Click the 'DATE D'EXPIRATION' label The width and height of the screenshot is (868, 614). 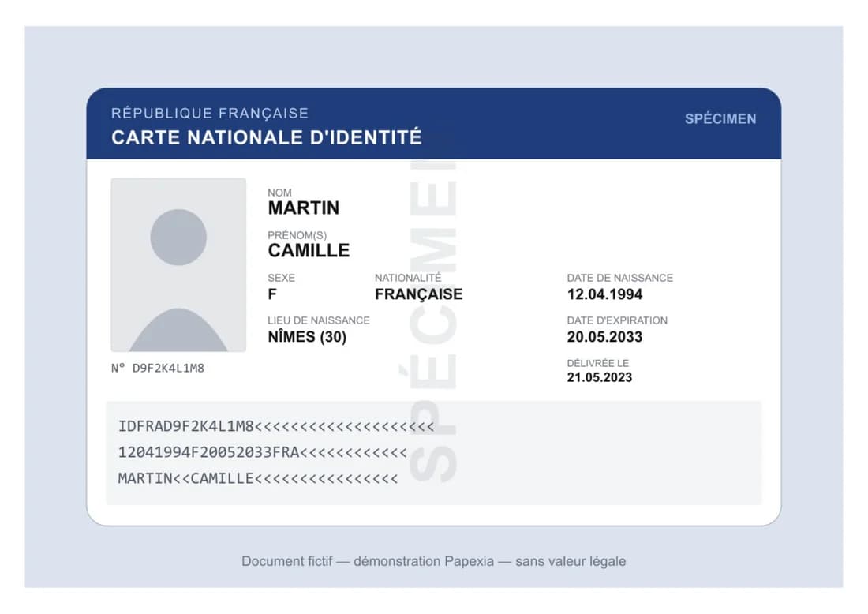click(x=617, y=320)
